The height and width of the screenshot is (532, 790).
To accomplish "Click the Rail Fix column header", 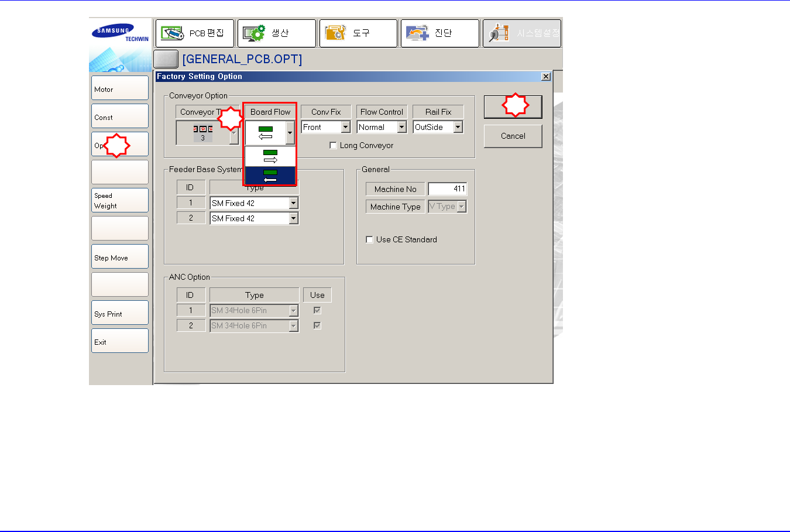I will 438,112.
